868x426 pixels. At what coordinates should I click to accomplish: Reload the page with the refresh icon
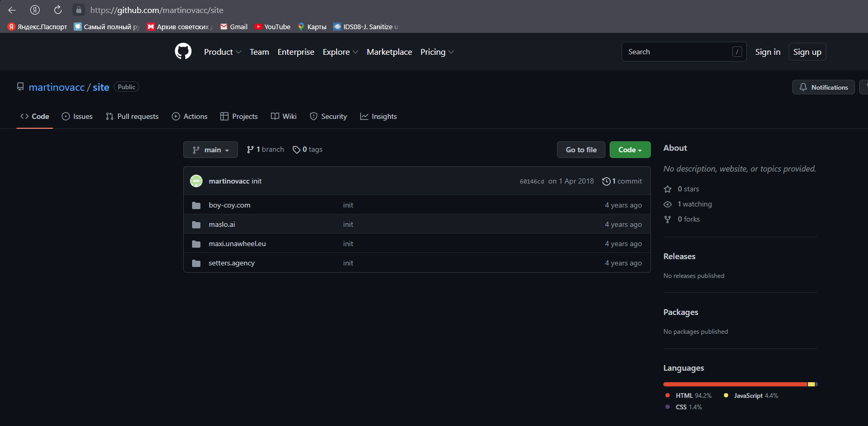click(x=58, y=10)
